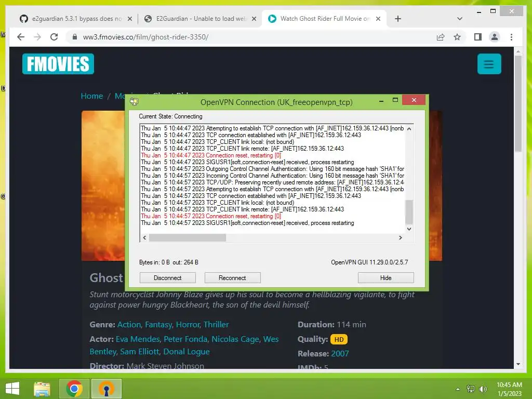The image size is (532, 399).
Task: Click the Horror genre link
Action: point(188,324)
